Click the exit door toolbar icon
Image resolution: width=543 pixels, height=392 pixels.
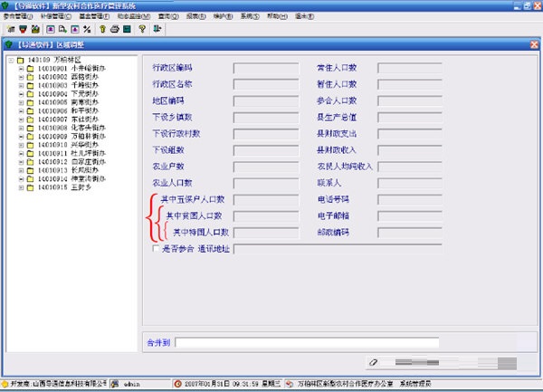pos(157,30)
